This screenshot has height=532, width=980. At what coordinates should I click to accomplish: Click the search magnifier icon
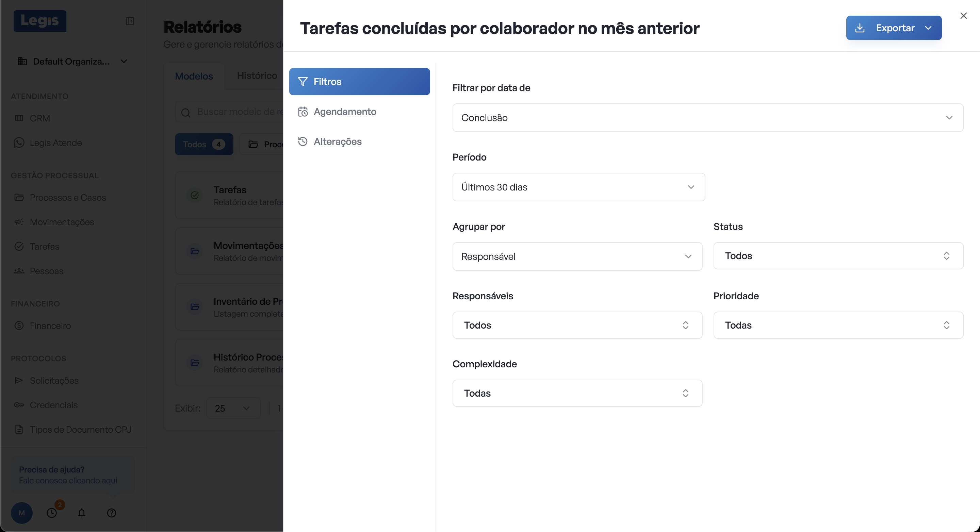pyautogui.click(x=186, y=113)
